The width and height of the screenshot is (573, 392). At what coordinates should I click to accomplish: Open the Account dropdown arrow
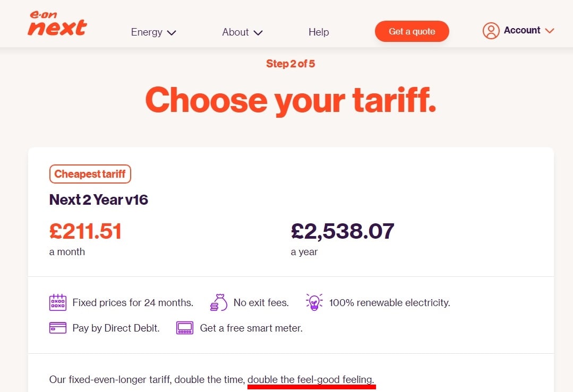pos(550,31)
